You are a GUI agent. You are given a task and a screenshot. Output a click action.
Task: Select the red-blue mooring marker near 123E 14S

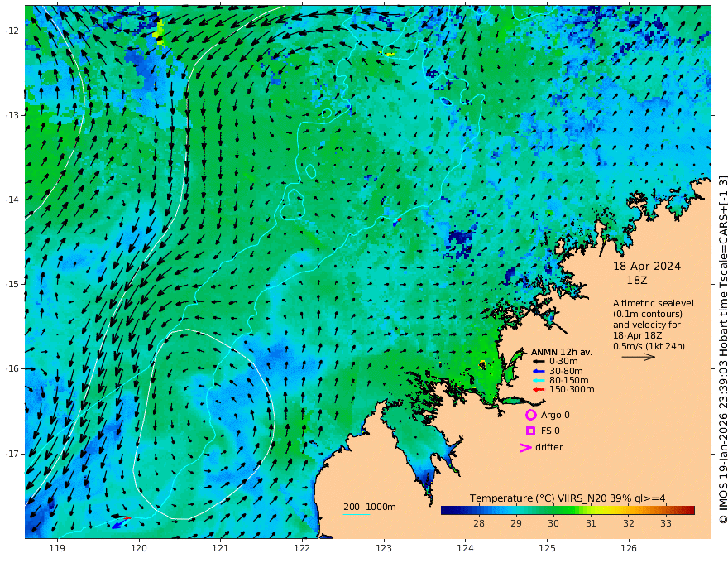point(396,222)
